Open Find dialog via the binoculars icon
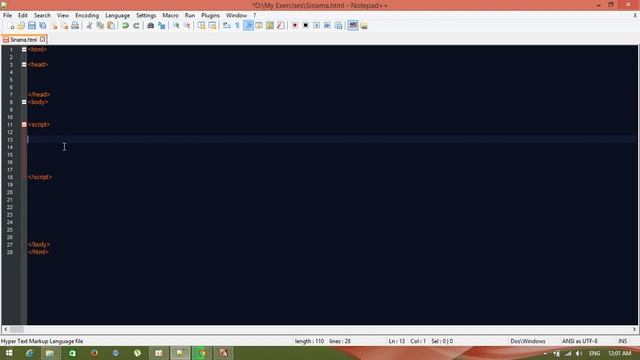Viewport: 640px width, 360px height. point(151,26)
